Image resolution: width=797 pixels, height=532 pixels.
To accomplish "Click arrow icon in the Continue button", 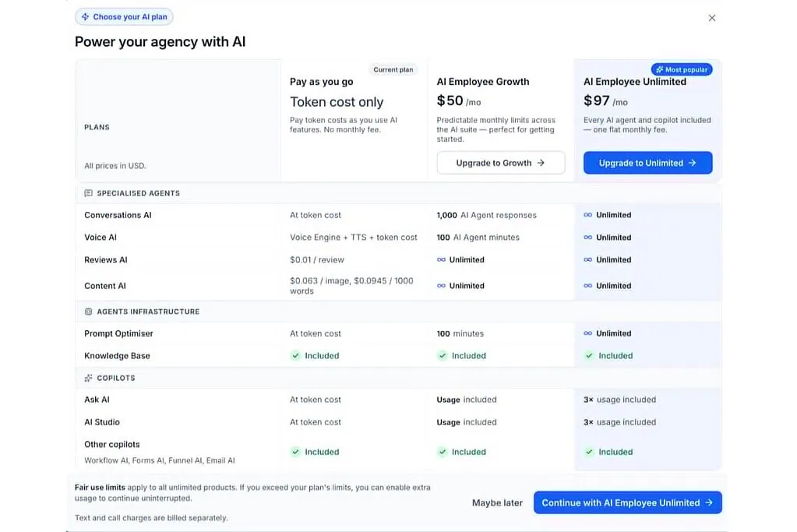I will [709, 502].
